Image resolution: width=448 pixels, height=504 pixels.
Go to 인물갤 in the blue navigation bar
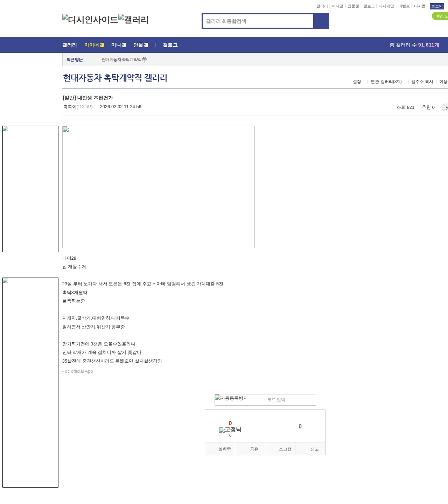point(141,45)
